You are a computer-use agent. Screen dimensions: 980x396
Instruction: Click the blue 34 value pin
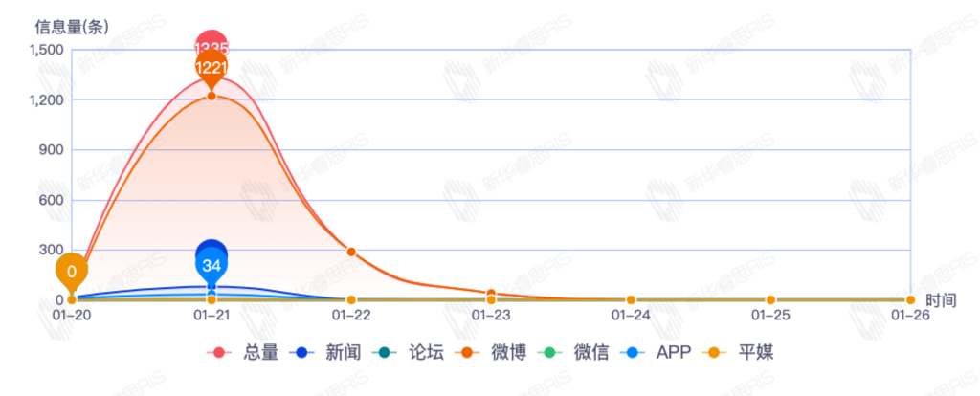pos(212,265)
